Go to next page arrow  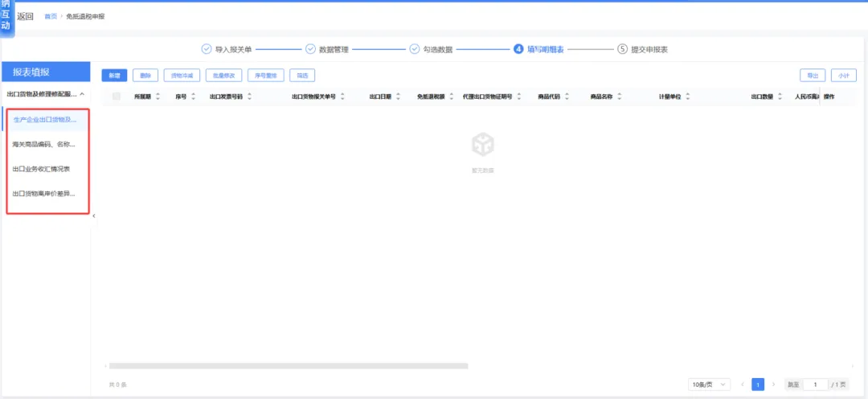(773, 384)
